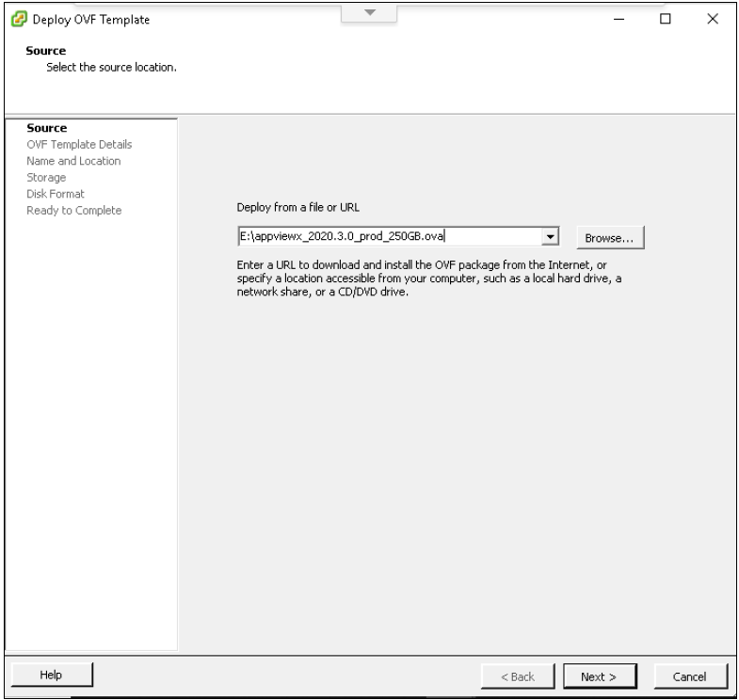
Task: Click the 'Enter a URL to download' description
Action: point(429,278)
